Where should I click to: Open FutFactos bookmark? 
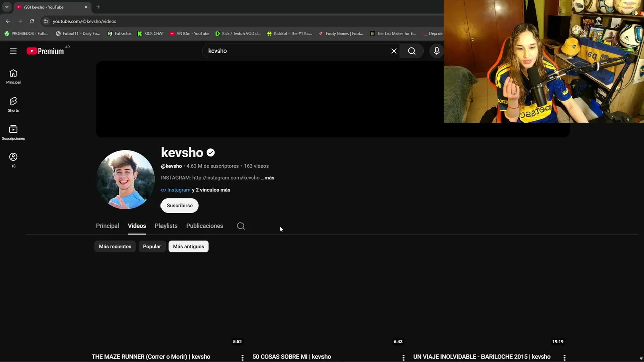[119, 34]
